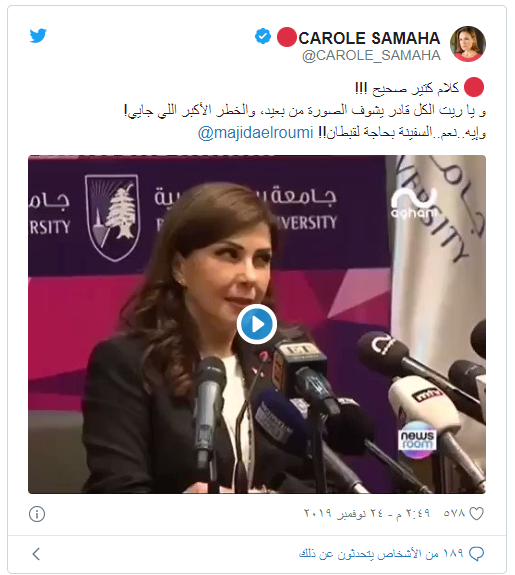Click the Arabic tweet text body
Image resolution: width=515 pixels, height=575 pixels.
[x=305, y=110]
